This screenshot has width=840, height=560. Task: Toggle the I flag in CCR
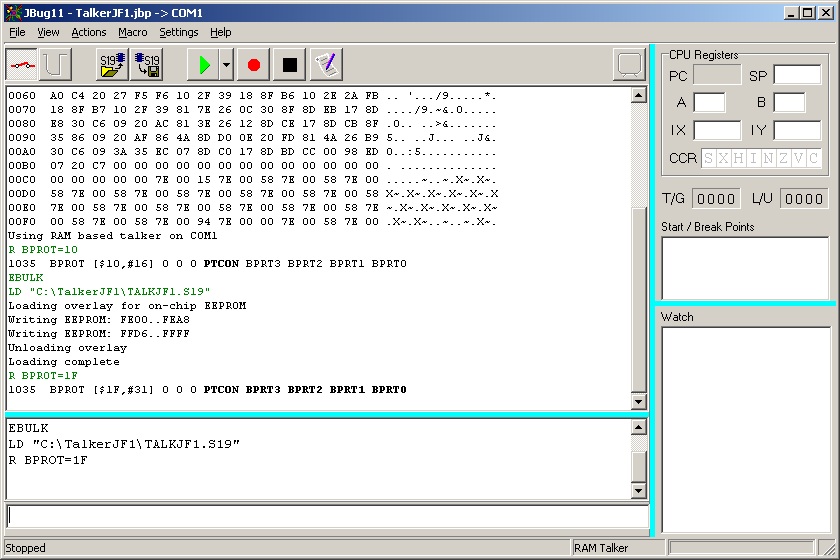tap(754, 158)
